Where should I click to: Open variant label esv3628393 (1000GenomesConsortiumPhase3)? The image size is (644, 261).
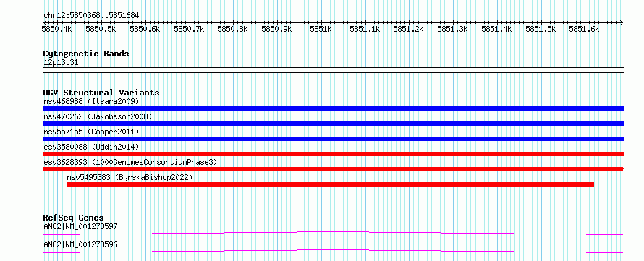[130, 162]
